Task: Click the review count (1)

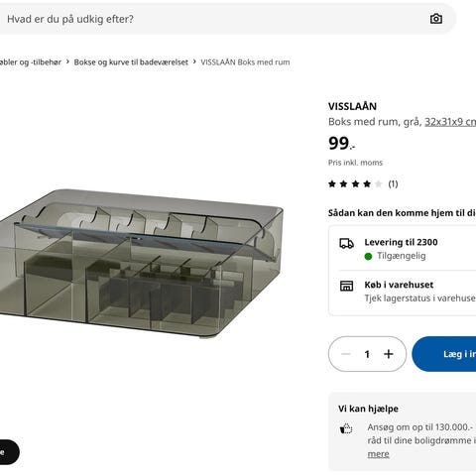Action: [393, 184]
